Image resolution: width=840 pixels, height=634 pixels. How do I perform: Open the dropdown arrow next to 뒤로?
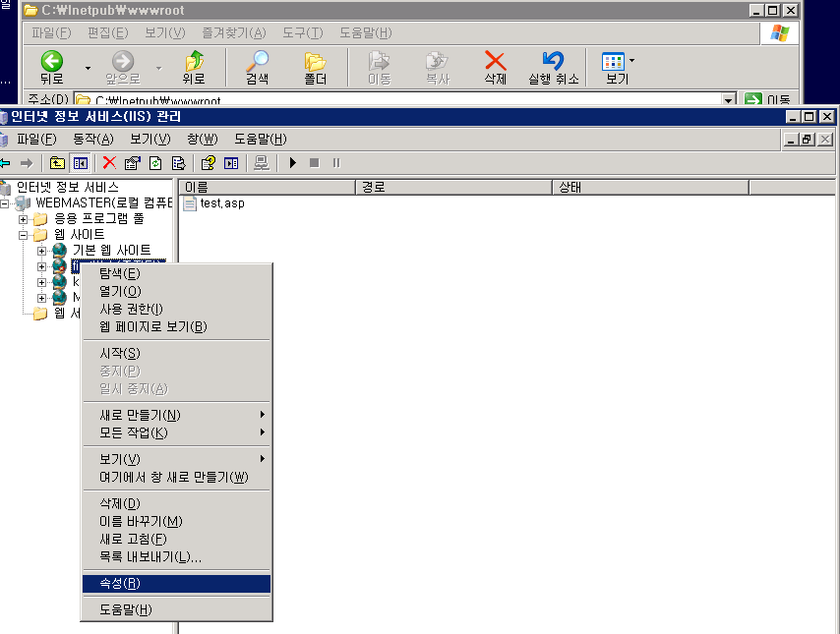[x=88, y=68]
